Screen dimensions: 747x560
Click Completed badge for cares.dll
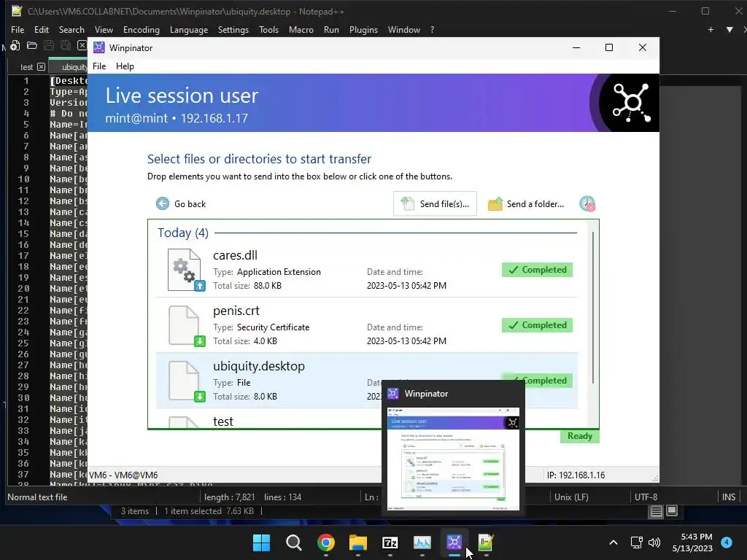tap(537, 270)
